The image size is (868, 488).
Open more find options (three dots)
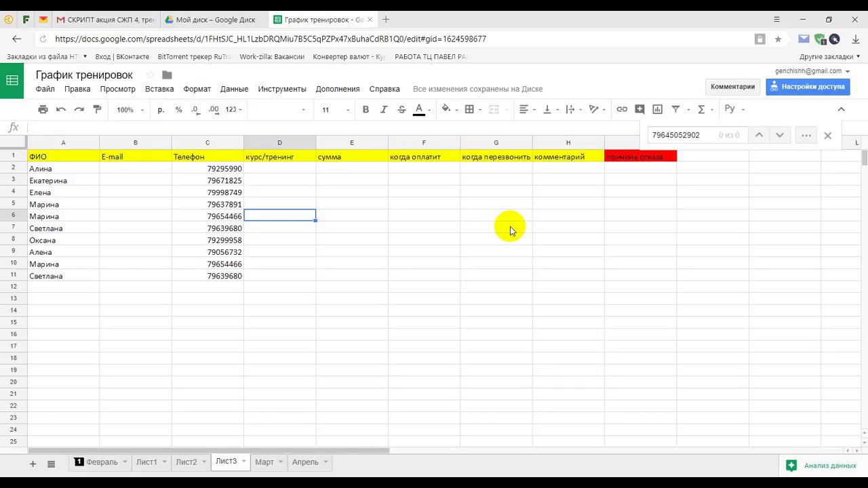[x=806, y=135]
